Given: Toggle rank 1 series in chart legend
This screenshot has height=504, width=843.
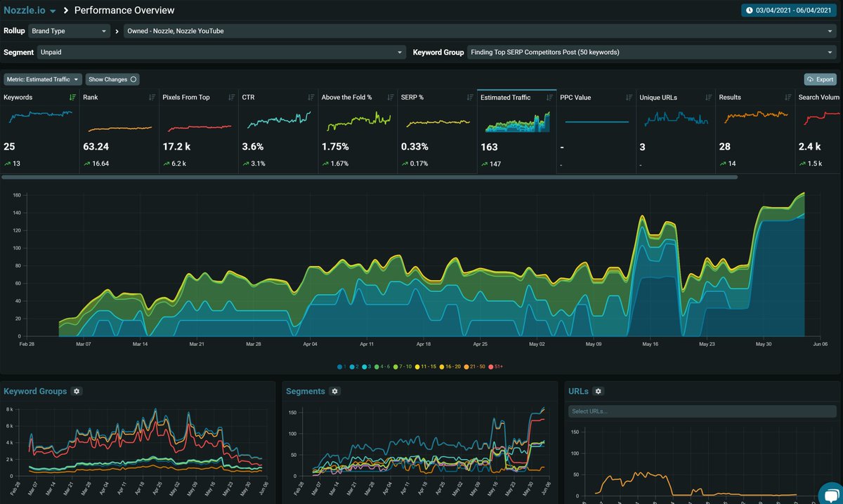Looking at the screenshot, I should point(341,366).
